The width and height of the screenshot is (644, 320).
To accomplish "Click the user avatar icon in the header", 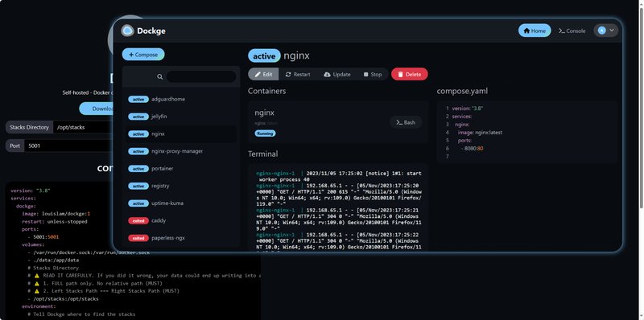I will tap(601, 31).
